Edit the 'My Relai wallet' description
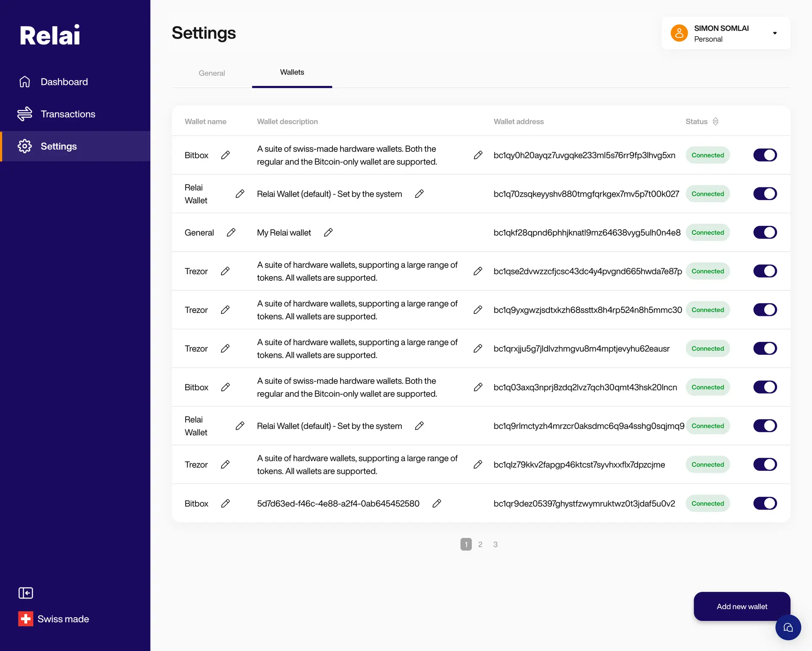This screenshot has height=651, width=812. (328, 233)
